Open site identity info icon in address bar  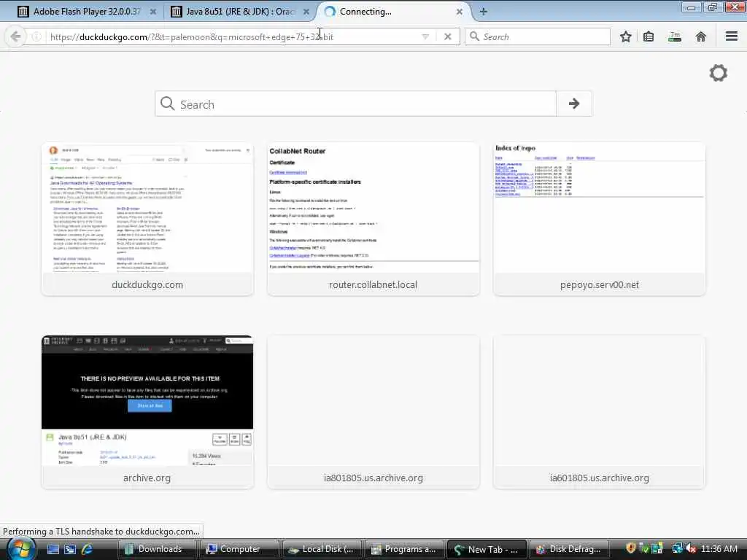pyautogui.click(x=36, y=36)
